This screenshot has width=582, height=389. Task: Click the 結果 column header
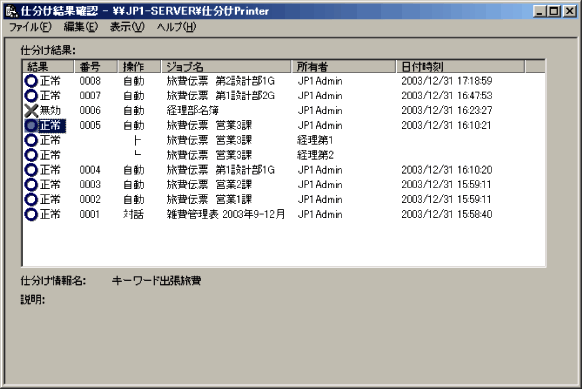click(49, 67)
